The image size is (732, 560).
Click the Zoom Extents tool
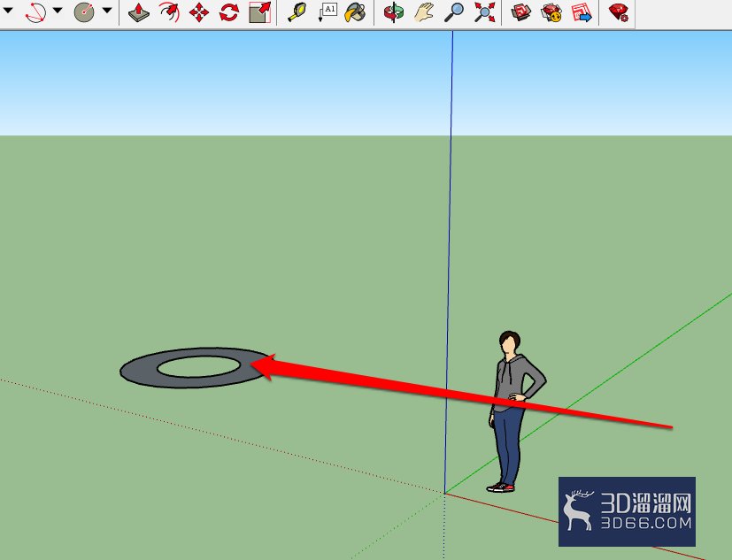coord(484,12)
